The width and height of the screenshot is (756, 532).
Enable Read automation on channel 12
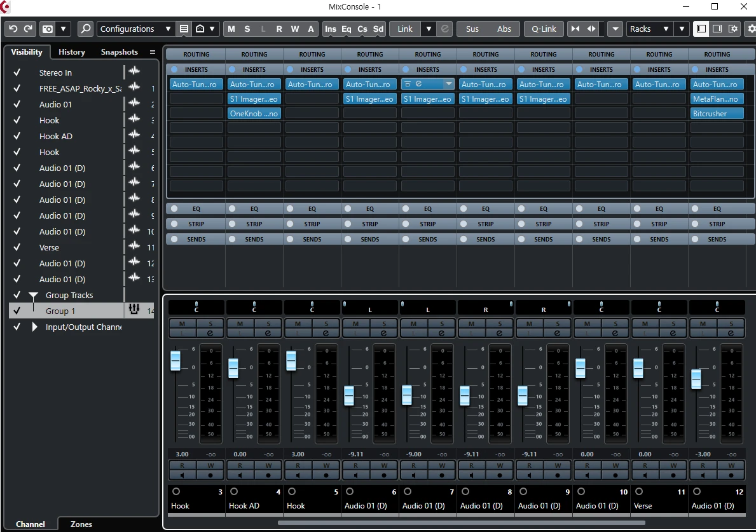click(703, 465)
